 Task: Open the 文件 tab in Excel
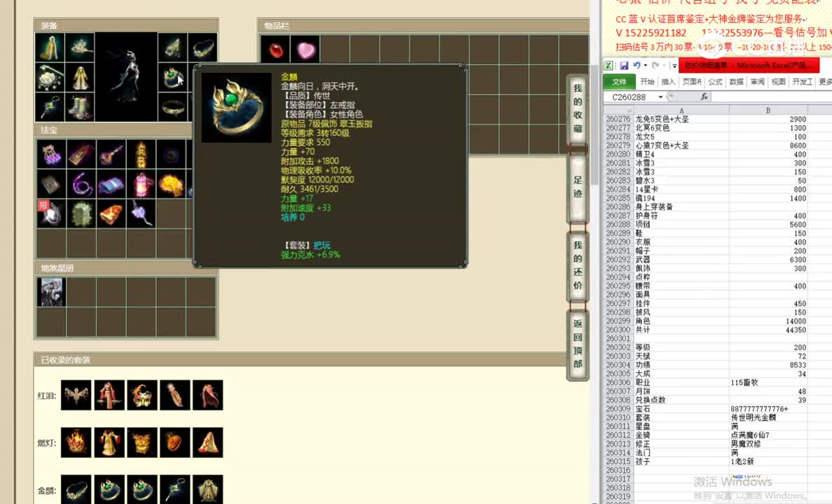619,82
